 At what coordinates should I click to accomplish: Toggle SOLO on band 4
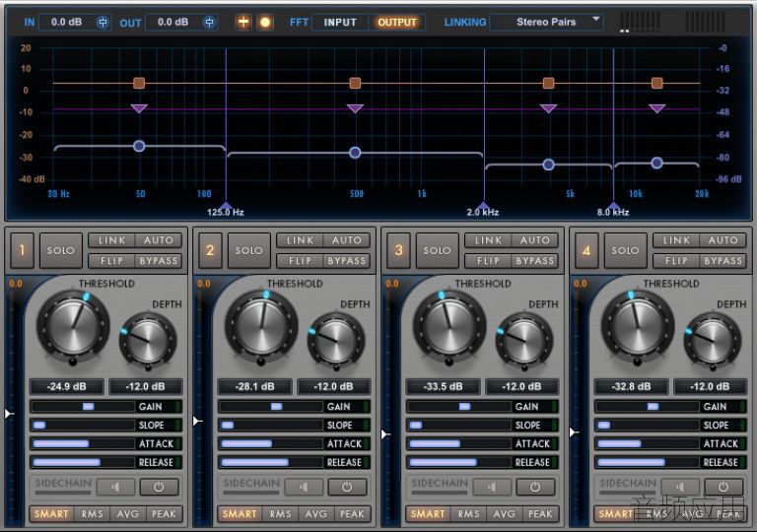pyautogui.click(x=626, y=250)
